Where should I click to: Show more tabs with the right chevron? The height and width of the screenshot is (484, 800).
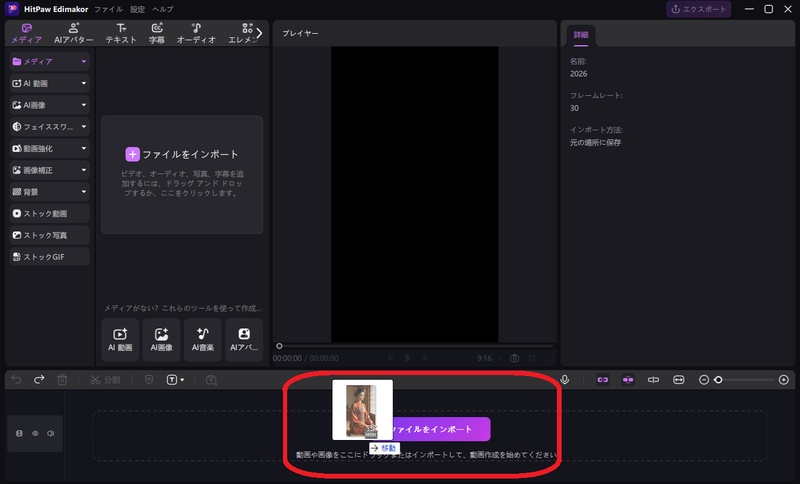(259, 33)
